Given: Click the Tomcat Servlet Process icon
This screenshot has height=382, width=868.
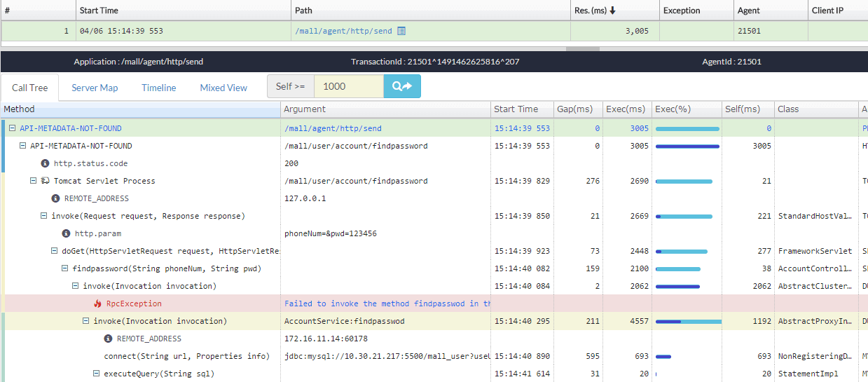Looking at the screenshot, I should 45,181.
